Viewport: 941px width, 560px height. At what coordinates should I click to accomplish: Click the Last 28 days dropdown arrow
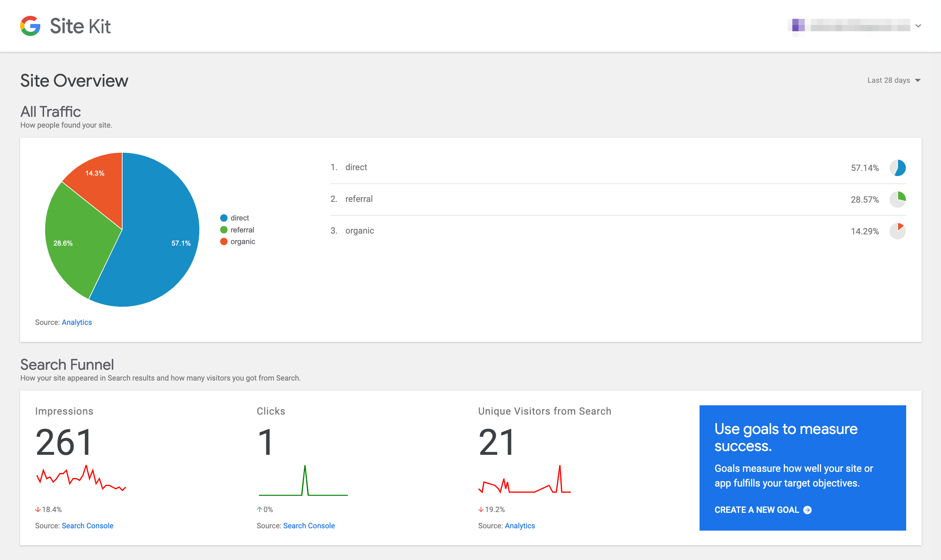918,80
